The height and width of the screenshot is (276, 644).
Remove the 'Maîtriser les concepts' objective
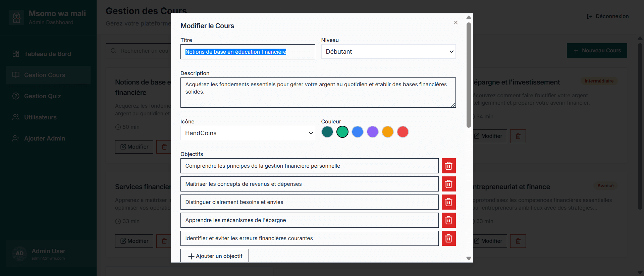click(448, 184)
